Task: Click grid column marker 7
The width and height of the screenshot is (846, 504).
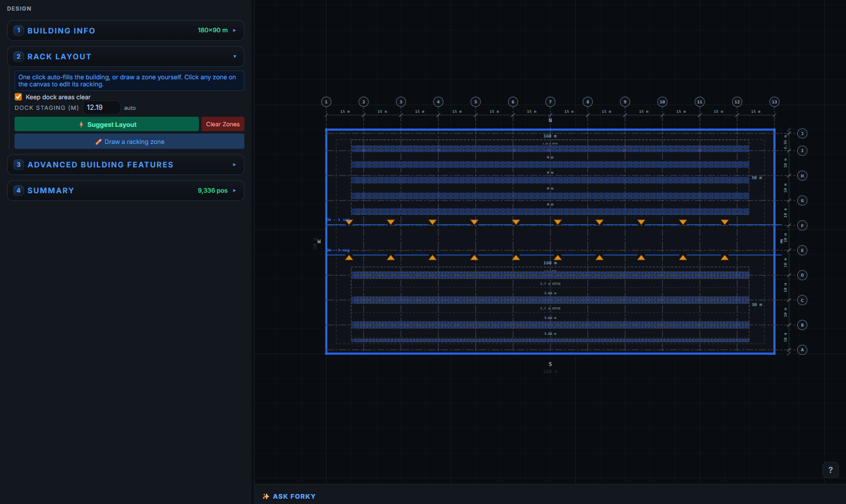Action: 550,102
